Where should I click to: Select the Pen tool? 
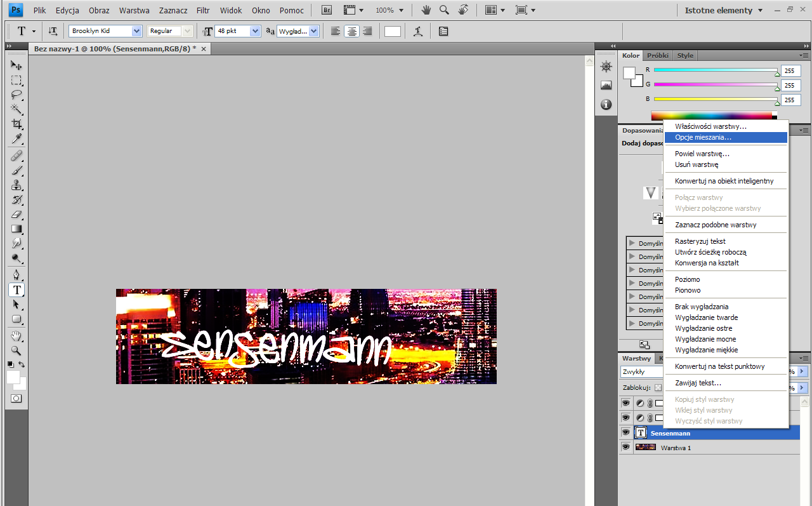coord(16,276)
